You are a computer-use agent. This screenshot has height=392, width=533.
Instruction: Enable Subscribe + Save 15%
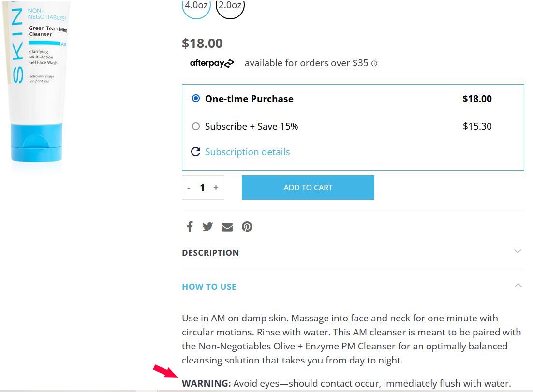(x=196, y=126)
